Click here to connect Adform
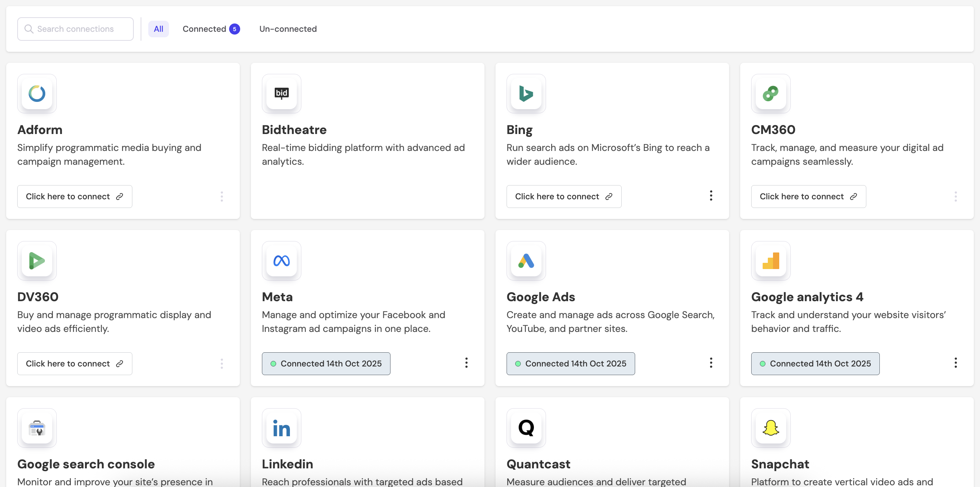This screenshot has width=980, height=487. click(75, 197)
